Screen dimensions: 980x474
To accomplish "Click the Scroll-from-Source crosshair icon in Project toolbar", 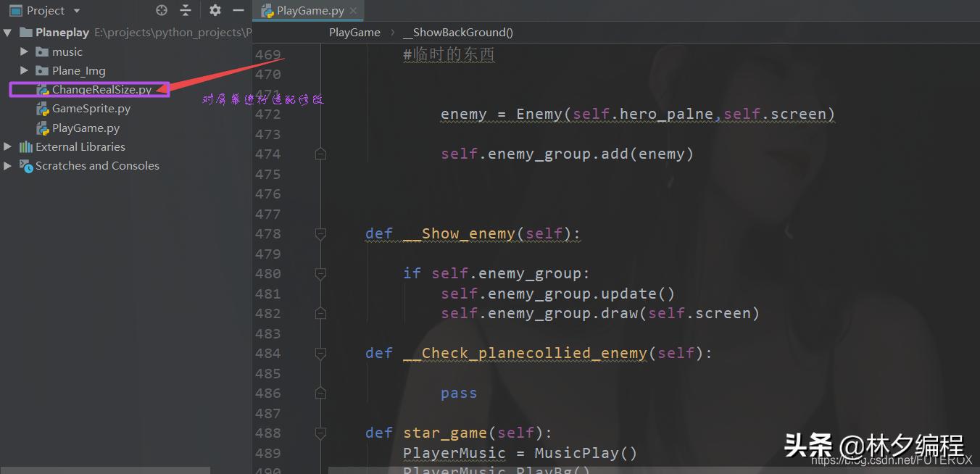I will click(x=161, y=10).
